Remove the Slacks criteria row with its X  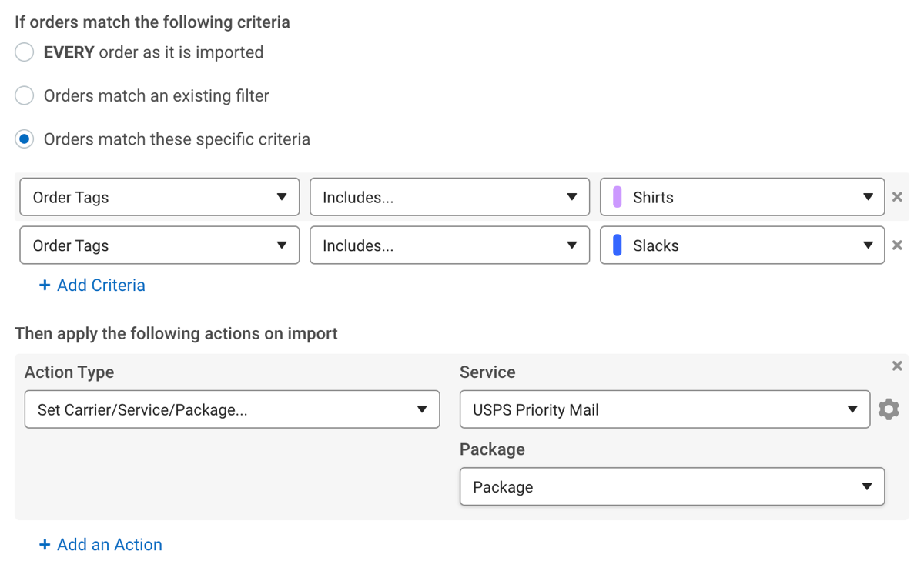(897, 245)
